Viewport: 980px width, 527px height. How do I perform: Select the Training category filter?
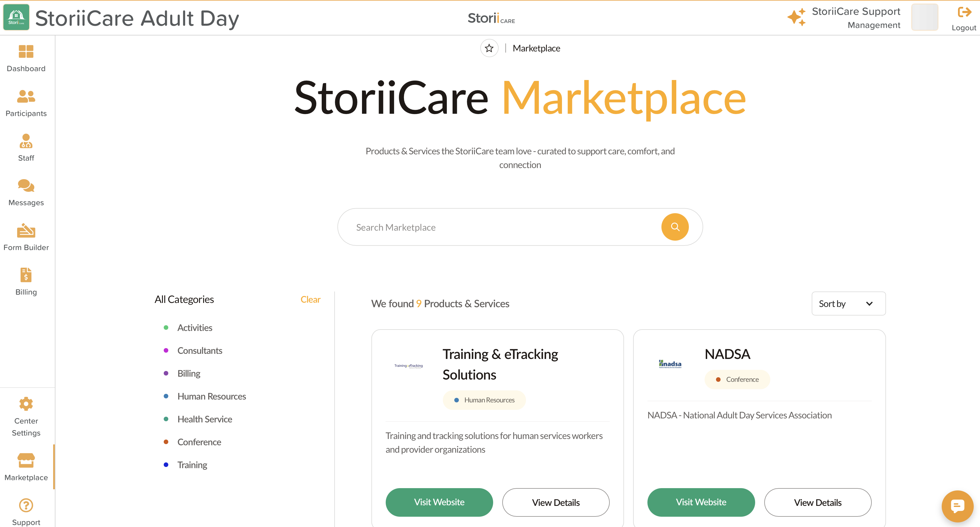tap(192, 465)
